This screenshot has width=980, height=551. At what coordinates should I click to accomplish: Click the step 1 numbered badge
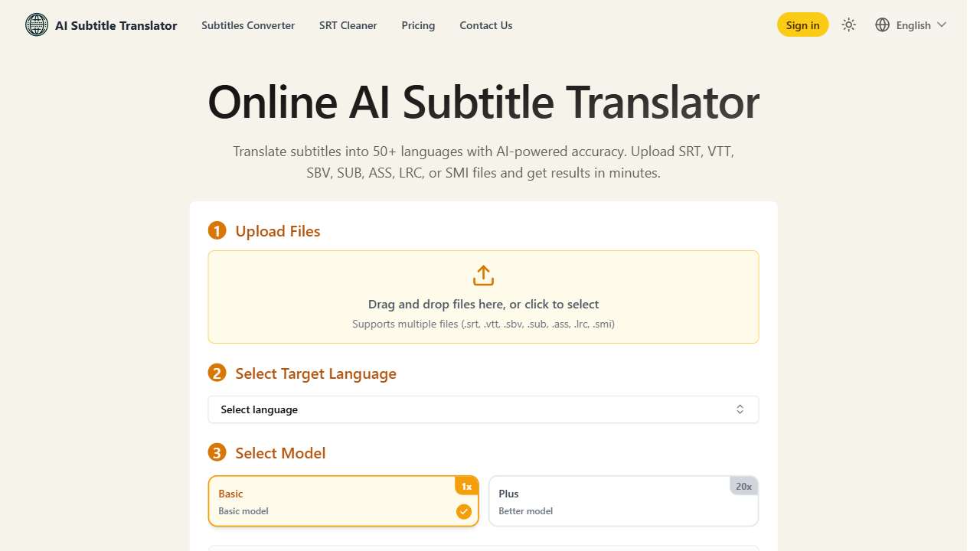(217, 230)
